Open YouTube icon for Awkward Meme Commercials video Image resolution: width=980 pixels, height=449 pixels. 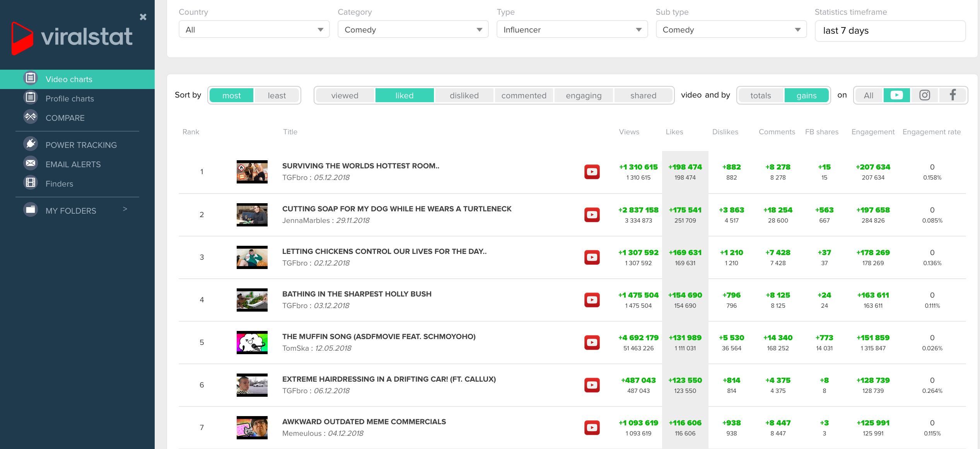[592, 427]
